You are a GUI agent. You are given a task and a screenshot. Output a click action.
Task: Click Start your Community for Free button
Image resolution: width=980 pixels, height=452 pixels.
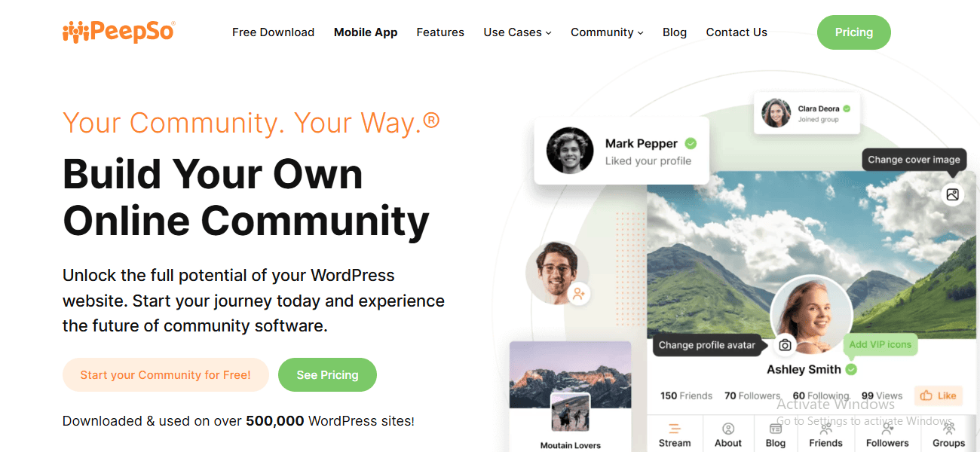click(x=166, y=374)
